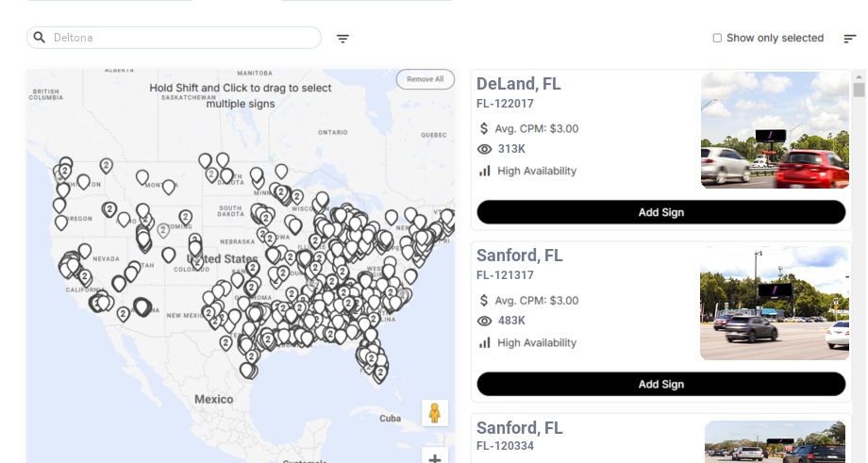Add the DeLand, FL sign
This screenshot has height=463, width=868.
pyautogui.click(x=660, y=212)
